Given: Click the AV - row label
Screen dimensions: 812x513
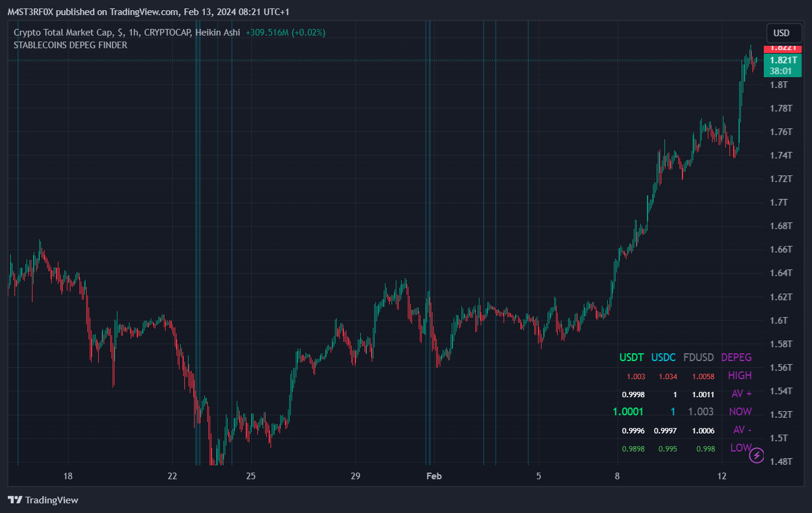Looking at the screenshot, I should (x=743, y=430).
